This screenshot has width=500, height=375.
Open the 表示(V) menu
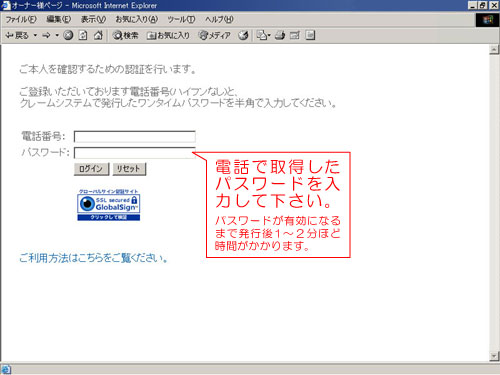(93, 20)
